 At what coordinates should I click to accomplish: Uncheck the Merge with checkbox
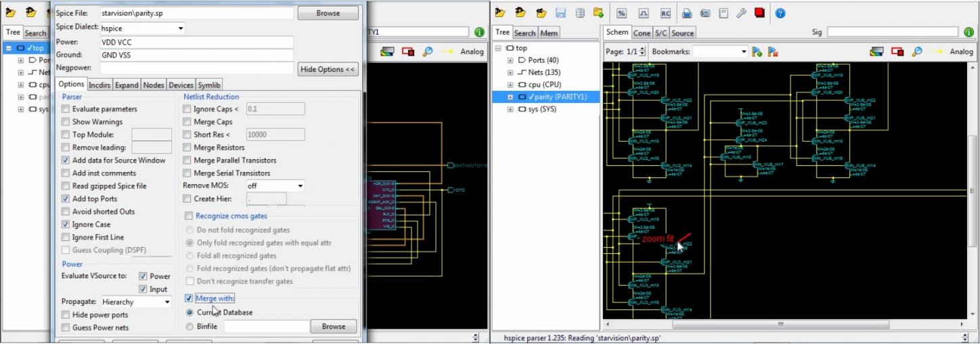tap(189, 298)
